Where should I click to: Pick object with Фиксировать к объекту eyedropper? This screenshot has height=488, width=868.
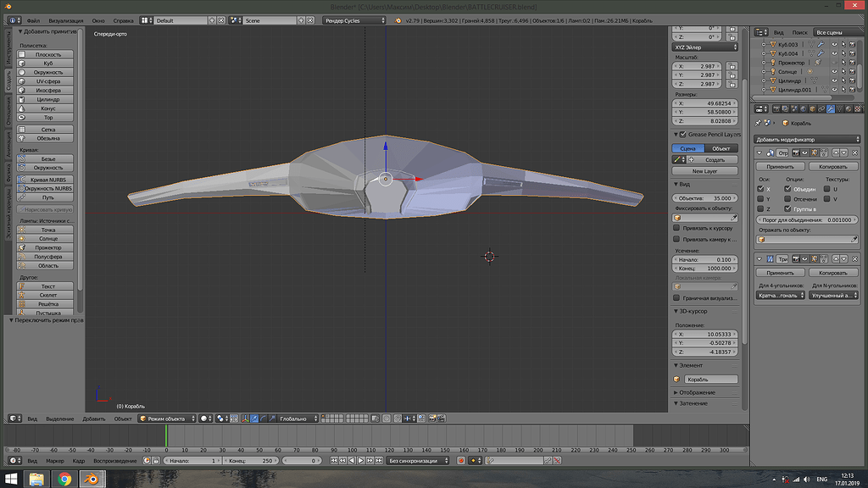pos(733,218)
